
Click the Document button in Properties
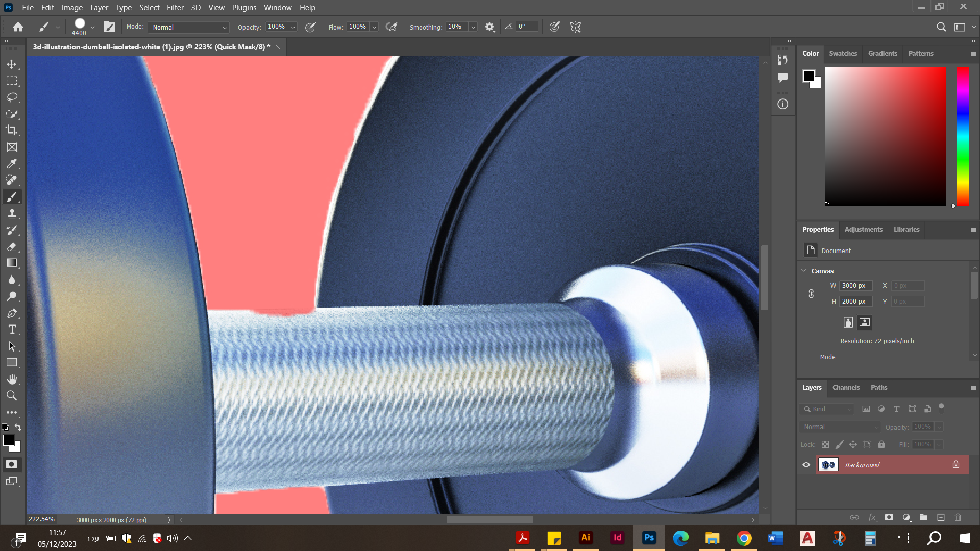click(811, 251)
